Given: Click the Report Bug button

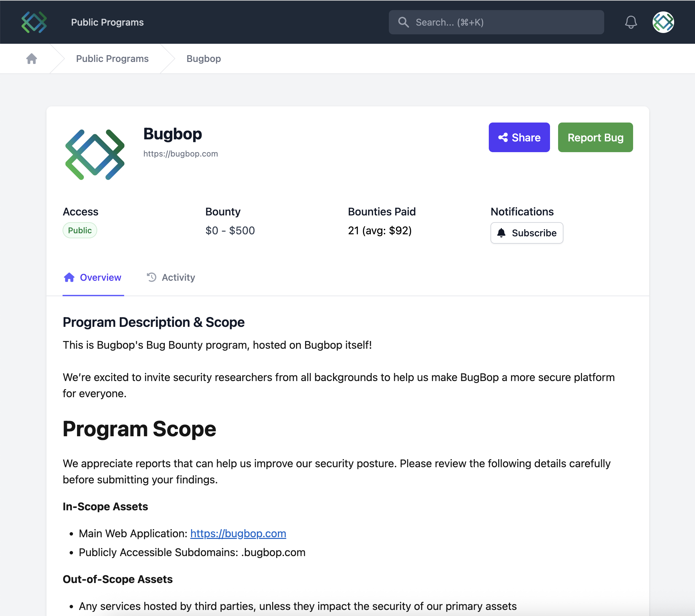Looking at the screenshot, I should pyautogui.click(x=595, y=137).
